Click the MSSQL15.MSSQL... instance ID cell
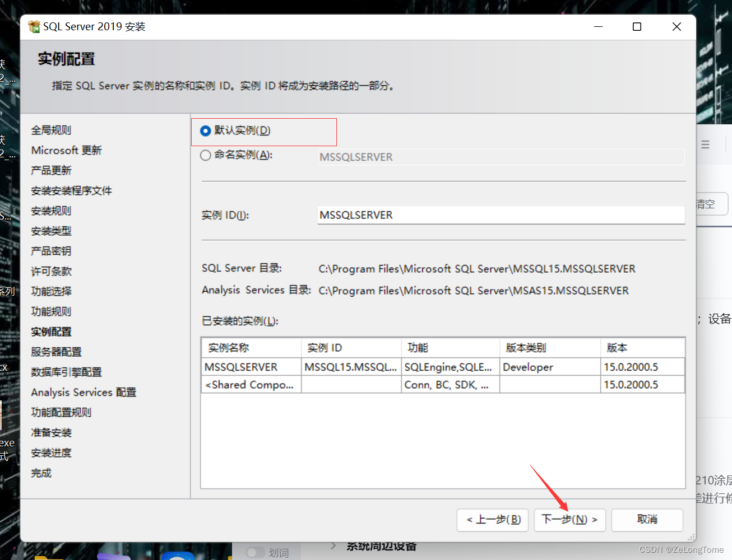 point(351,367)
